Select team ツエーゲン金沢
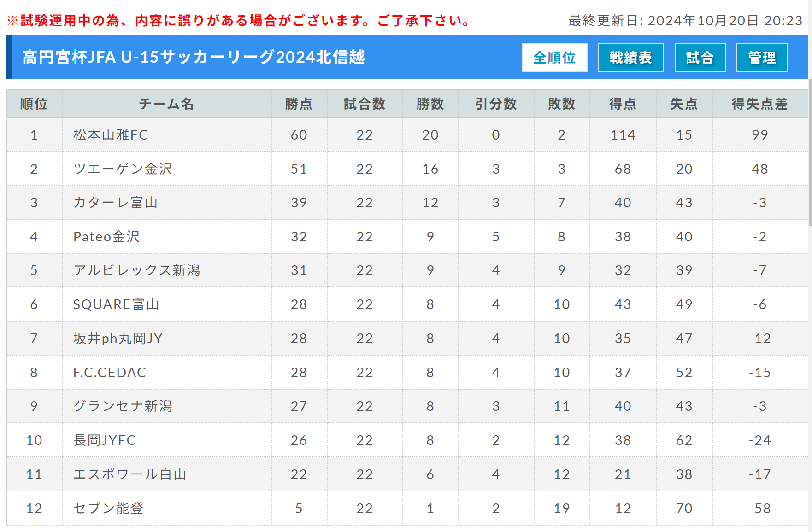 [123, 169]
